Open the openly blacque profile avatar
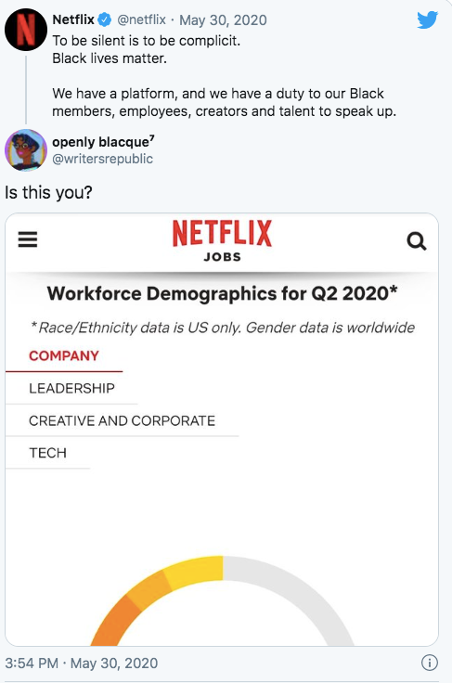452x684 pixels. point(26,150)
